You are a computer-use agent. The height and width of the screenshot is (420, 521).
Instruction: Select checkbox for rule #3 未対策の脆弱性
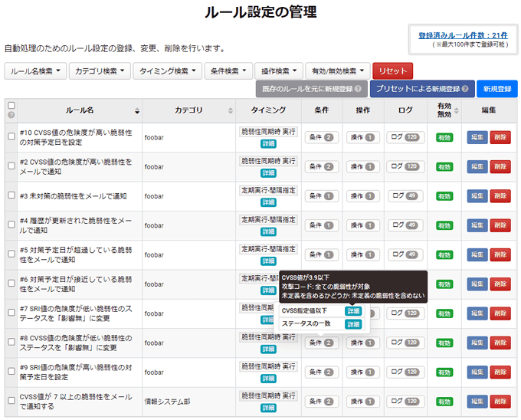tap(11, 196)
